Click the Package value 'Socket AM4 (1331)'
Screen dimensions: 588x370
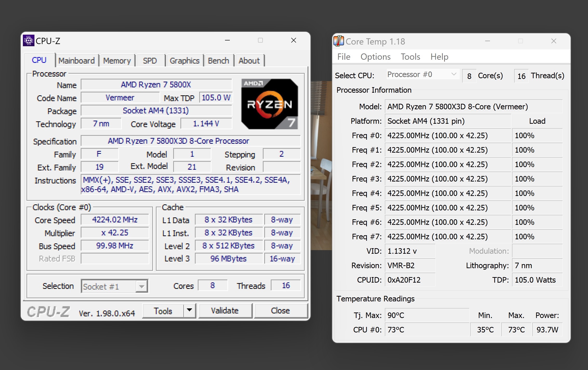pos(156,110)
